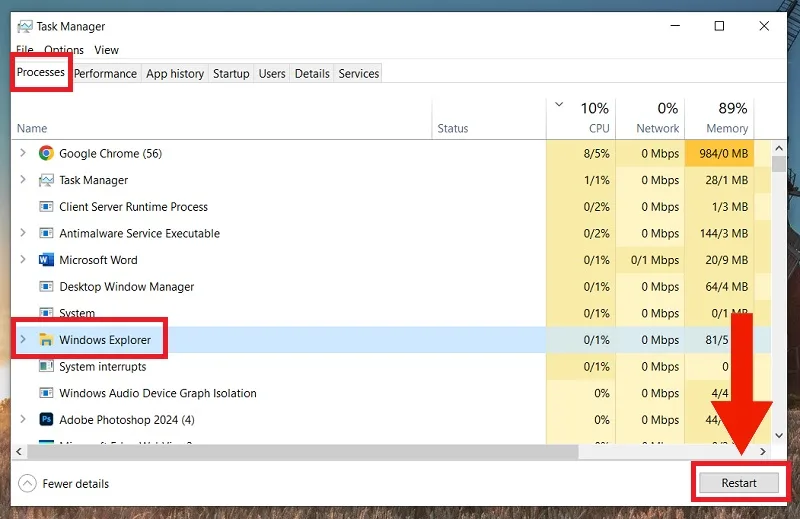Switch to the Users tab
Image resolution: width=800 pixels, height=519 pixels.
coord(272,73)
